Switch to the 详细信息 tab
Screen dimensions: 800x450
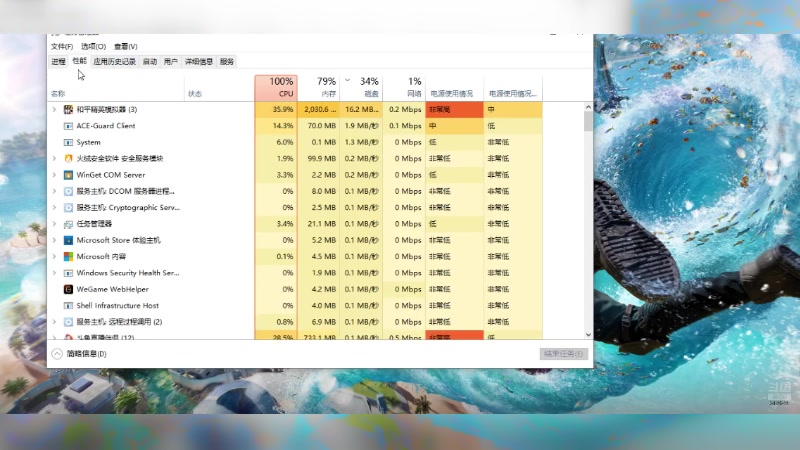(198, 62)
